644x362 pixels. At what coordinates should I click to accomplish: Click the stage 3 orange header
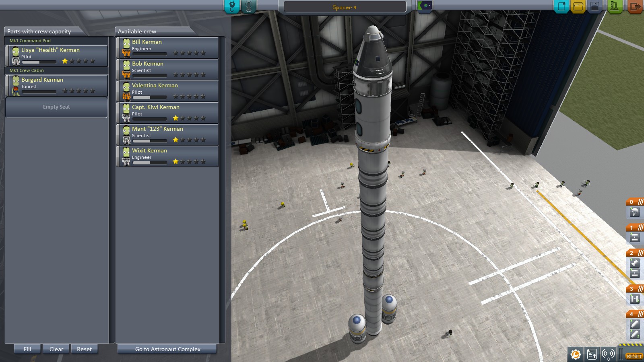point(635,289)
